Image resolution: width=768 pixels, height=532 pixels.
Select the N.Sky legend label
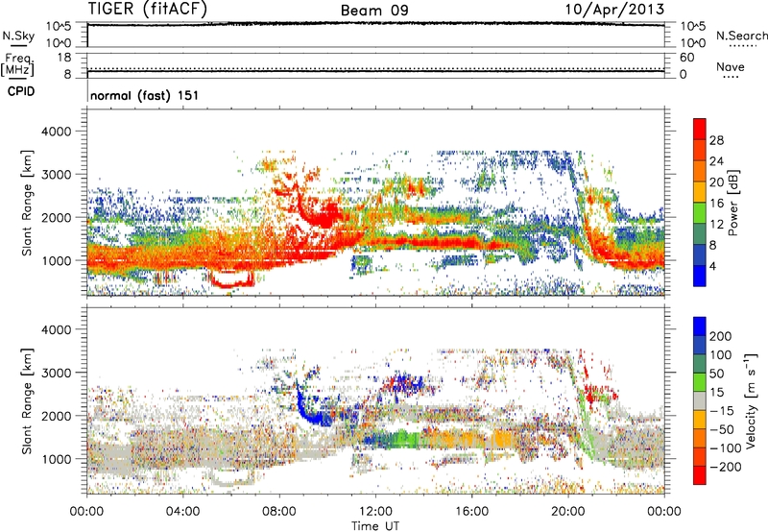(x=18, y=36)
